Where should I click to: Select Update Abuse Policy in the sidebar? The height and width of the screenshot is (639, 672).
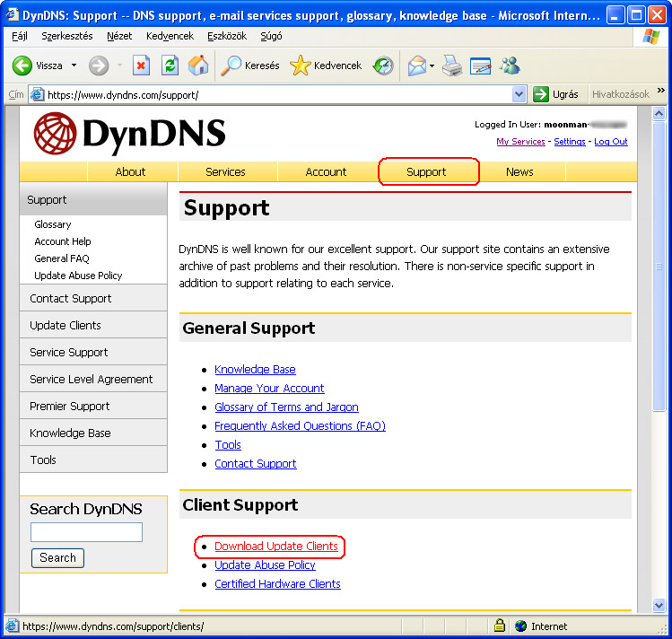click(x=78, y=276)
